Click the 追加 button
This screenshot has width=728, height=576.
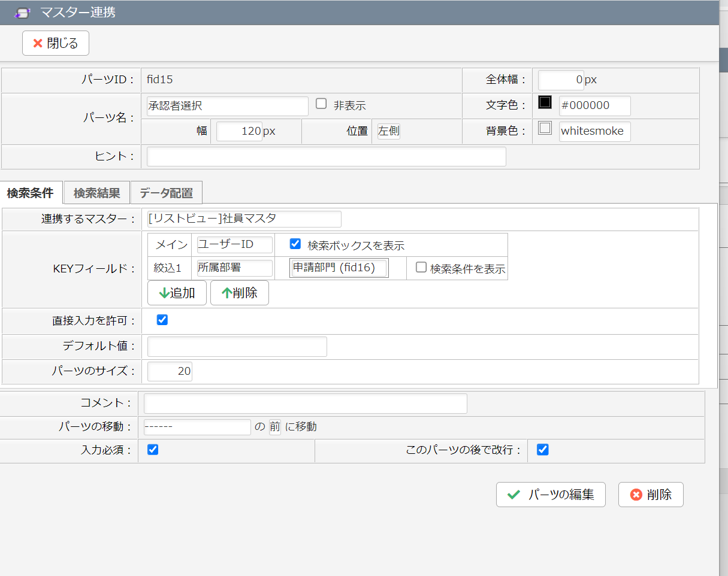[177, 293]
